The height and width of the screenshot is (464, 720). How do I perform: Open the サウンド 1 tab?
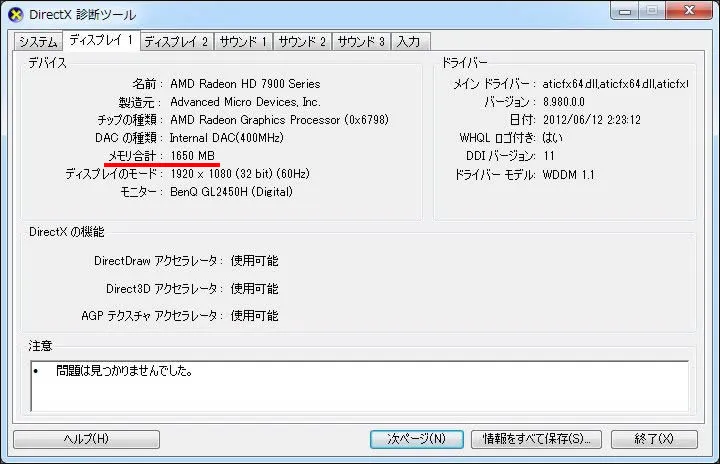click(243, 42)
